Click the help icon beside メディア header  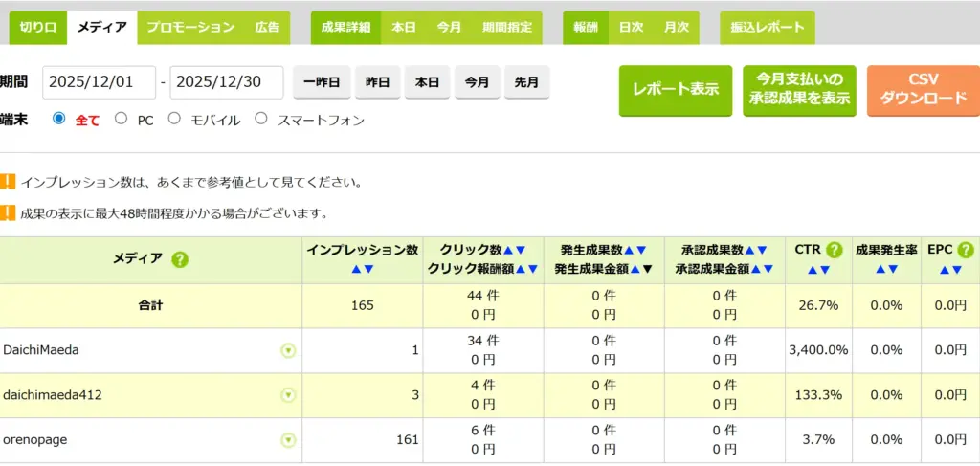tap(179, 260)
